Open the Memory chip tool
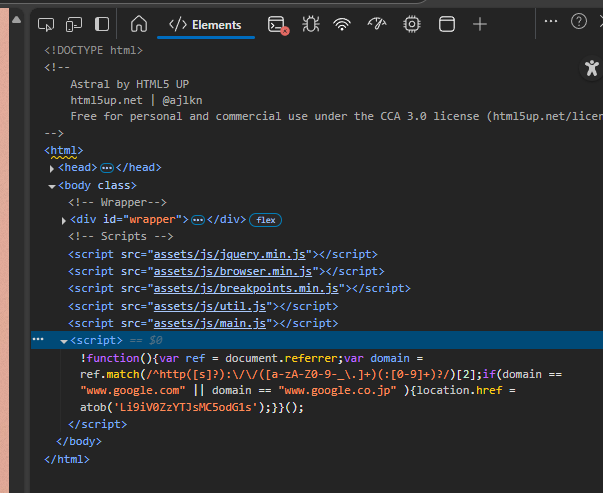This screenshot has height=493, width=603. pos(411,24)
